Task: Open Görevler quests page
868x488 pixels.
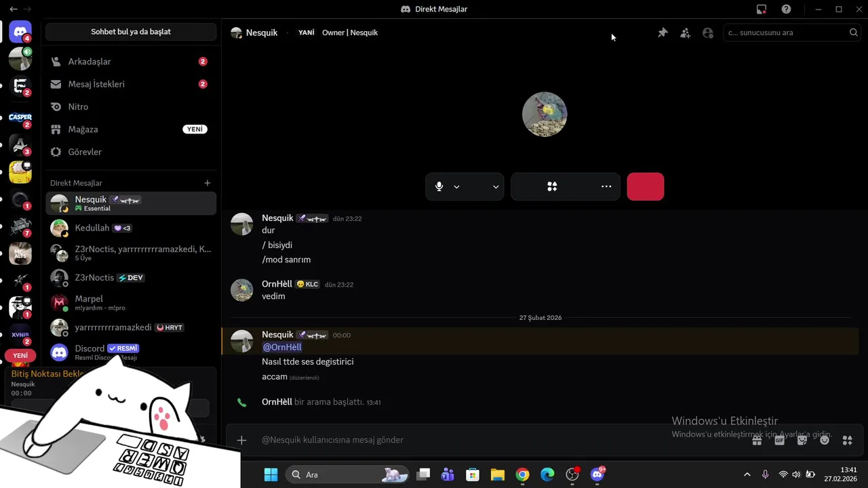Action: 131,152
